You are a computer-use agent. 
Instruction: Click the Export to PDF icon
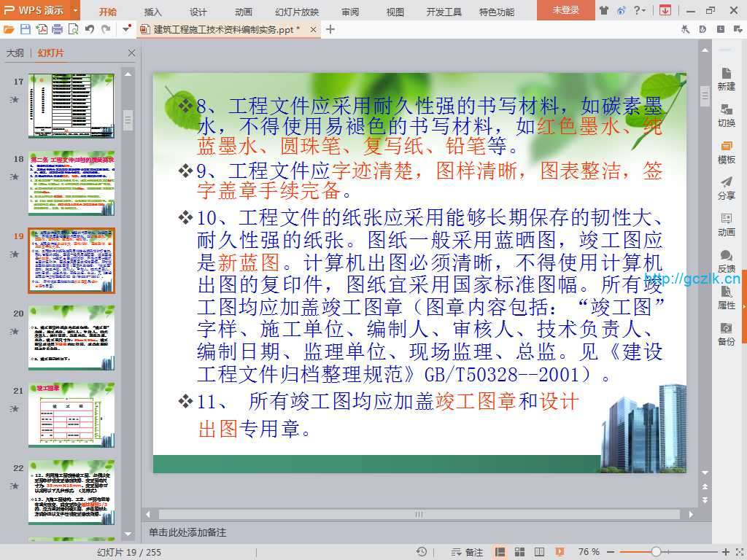coord(41,29)
